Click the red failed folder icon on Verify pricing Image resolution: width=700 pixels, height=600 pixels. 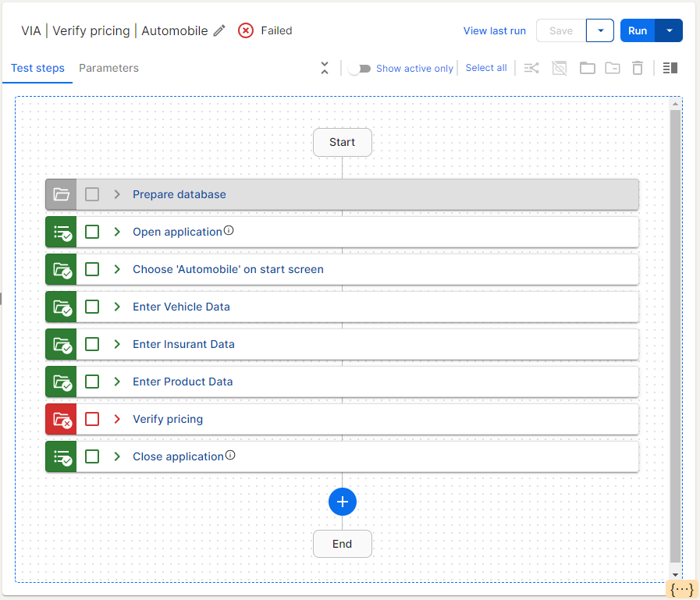tap(61, 419)
